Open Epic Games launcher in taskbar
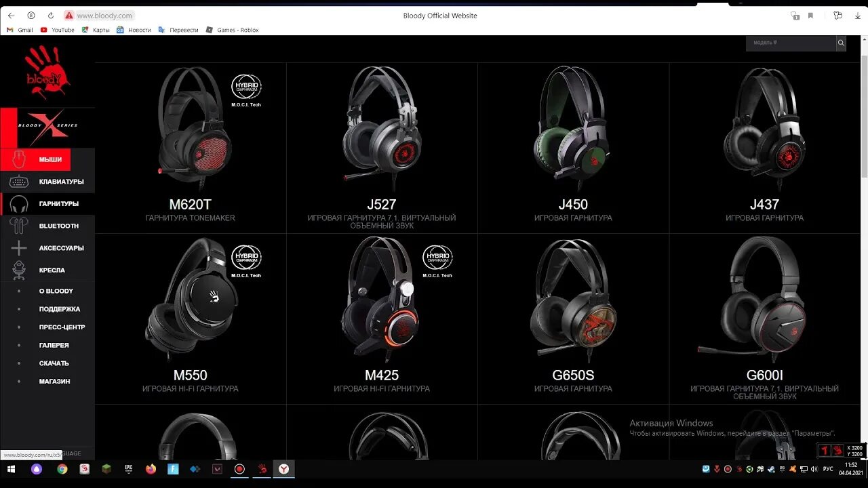This screenshot has height=488, width=868. [x=128, y=469]
